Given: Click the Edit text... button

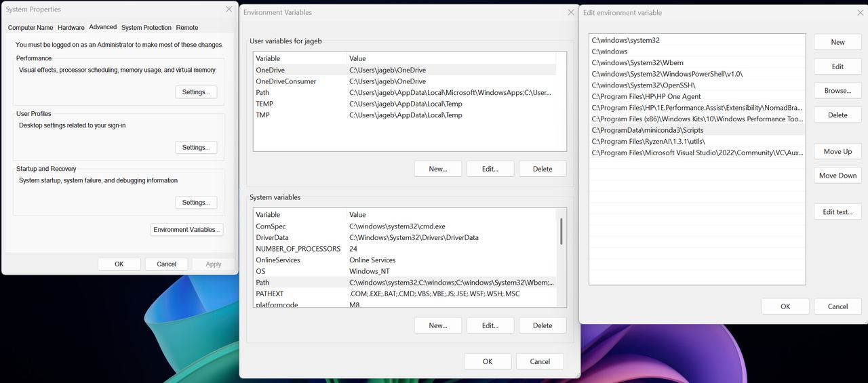Looking at the screenshot, I should click(837, 212).
